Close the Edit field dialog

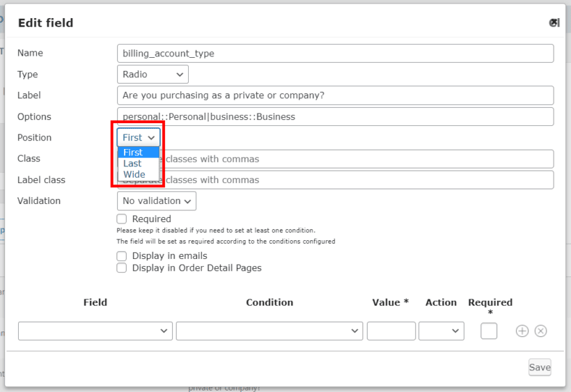point(554,22)
